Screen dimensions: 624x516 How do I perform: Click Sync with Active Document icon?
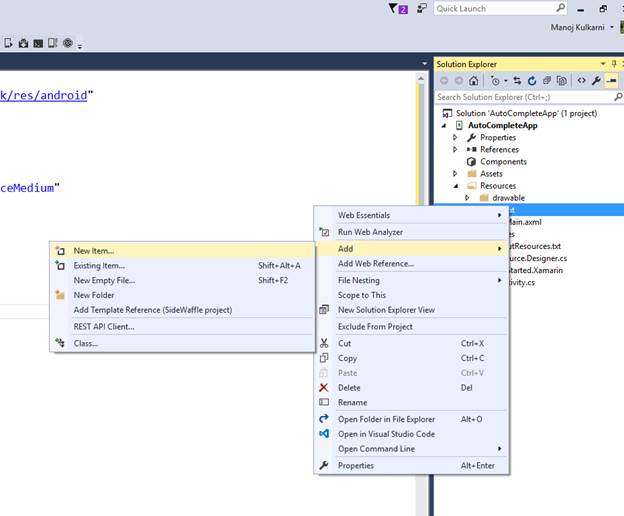click(x=517, y=81)
